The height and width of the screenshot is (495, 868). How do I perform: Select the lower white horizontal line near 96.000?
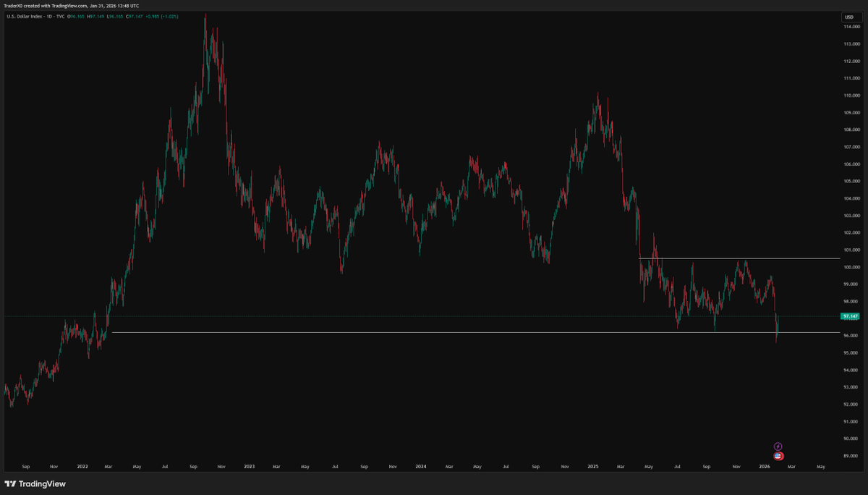pyautogui.click(x=476, y=333)
